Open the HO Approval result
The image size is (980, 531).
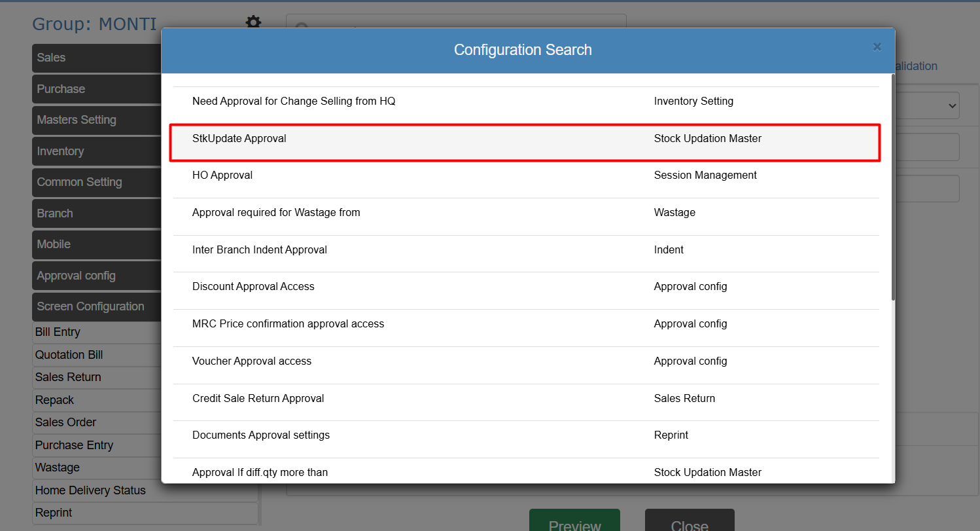pyautogui.click(x=222, y=175)
